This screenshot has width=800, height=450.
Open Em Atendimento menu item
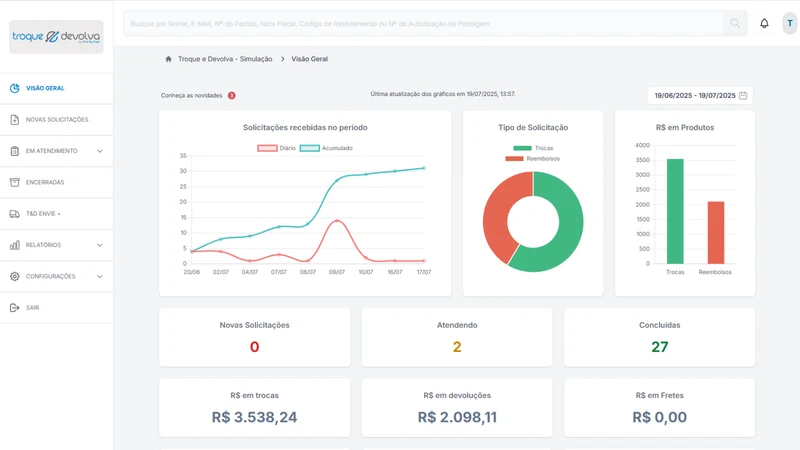tap(56, 151)
